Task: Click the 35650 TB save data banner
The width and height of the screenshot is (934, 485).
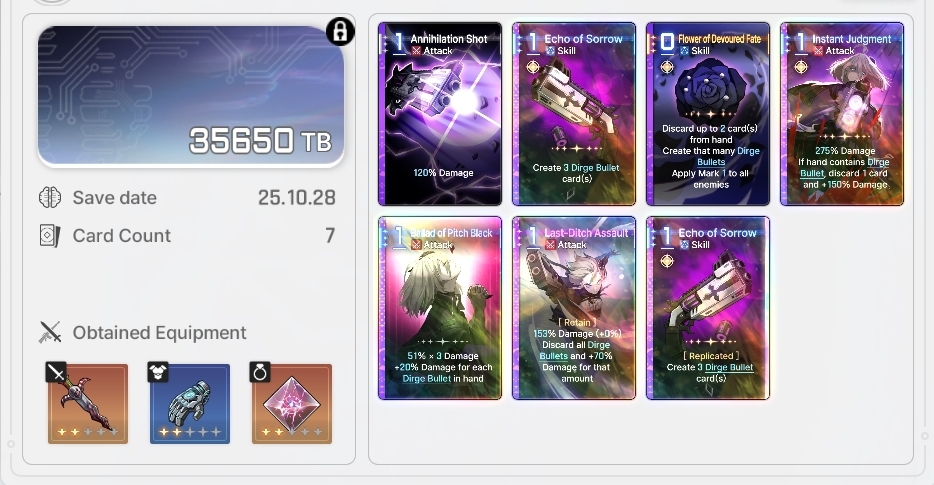Action: [x=191, y=96]
